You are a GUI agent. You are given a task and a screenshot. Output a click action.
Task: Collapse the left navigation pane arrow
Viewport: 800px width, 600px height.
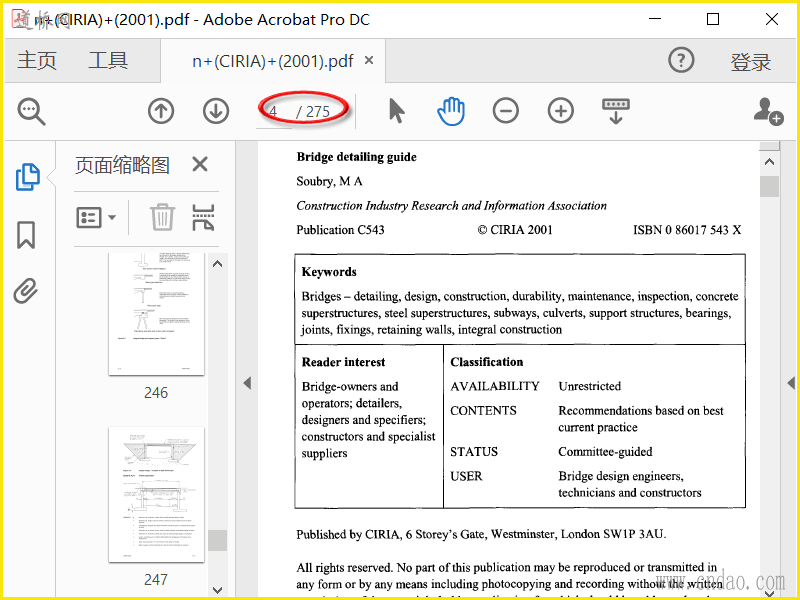pos(247,383)
